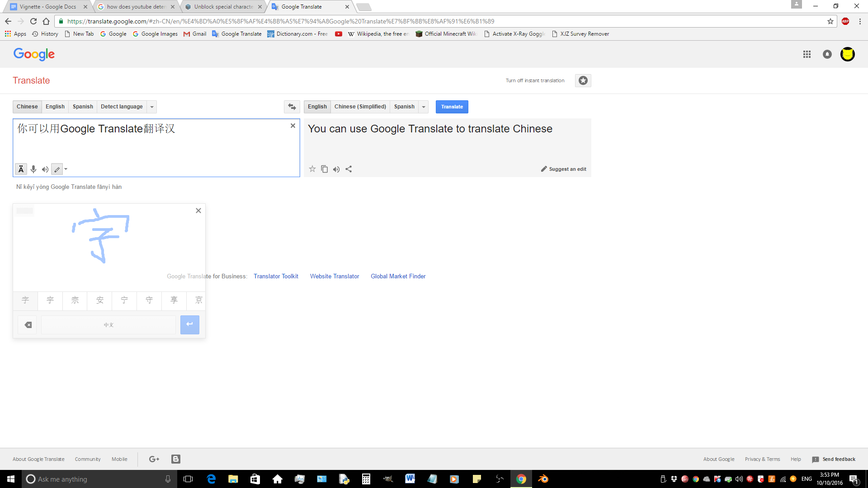Toggle the handwriting pencil input tool
Viewport: 868px width, 488px height.
click(x=57, y=169)
